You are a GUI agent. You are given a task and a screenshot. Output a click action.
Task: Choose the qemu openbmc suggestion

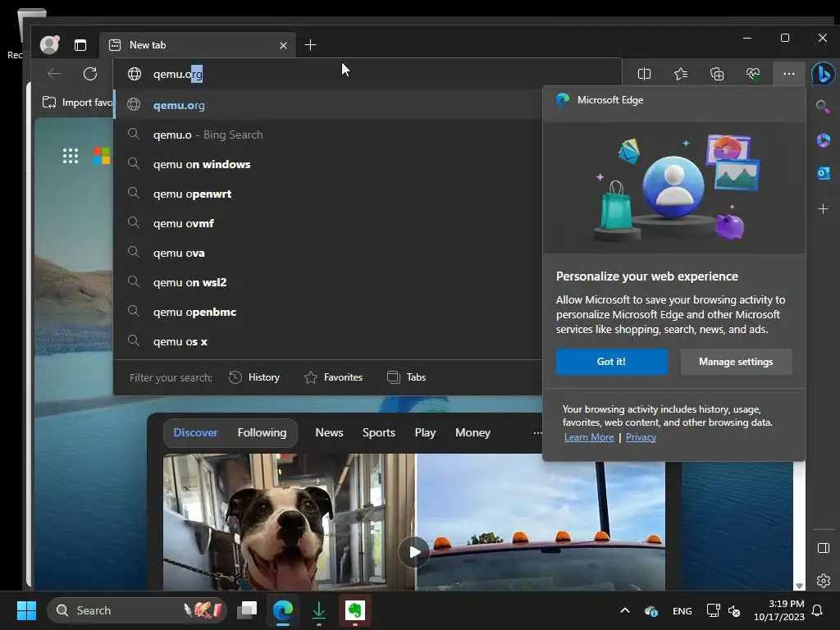point(329,311)
